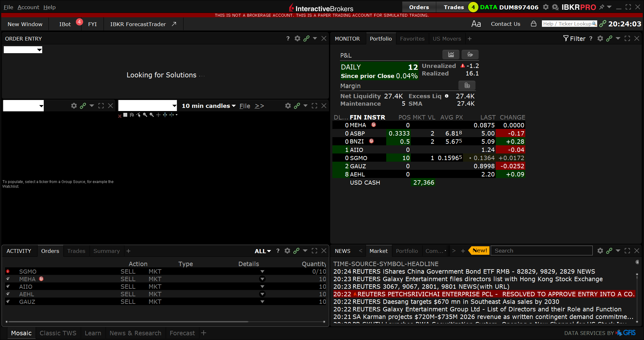Screen dimensions: 644x340
Task: Open the Summary tab in Activity
Action: pos(106,251)
